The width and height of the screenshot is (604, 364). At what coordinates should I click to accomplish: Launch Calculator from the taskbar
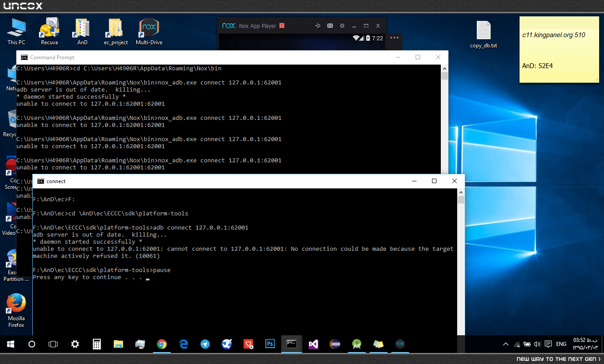coord(97,344)
